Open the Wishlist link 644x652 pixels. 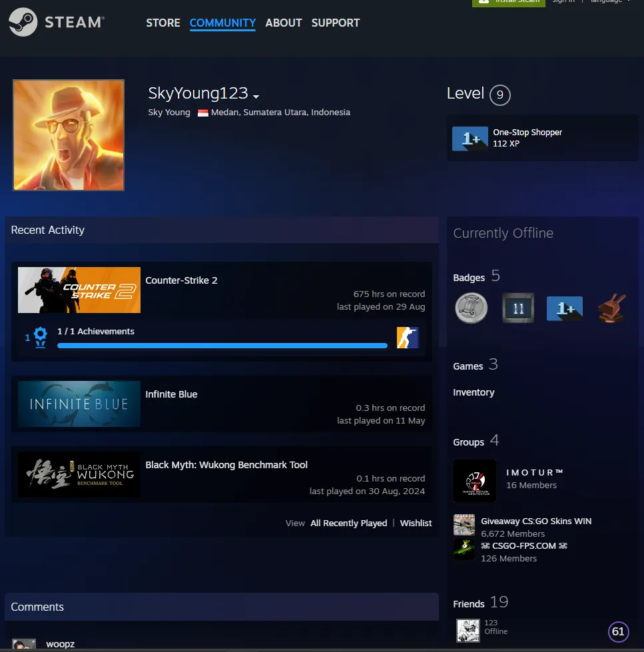416,523
